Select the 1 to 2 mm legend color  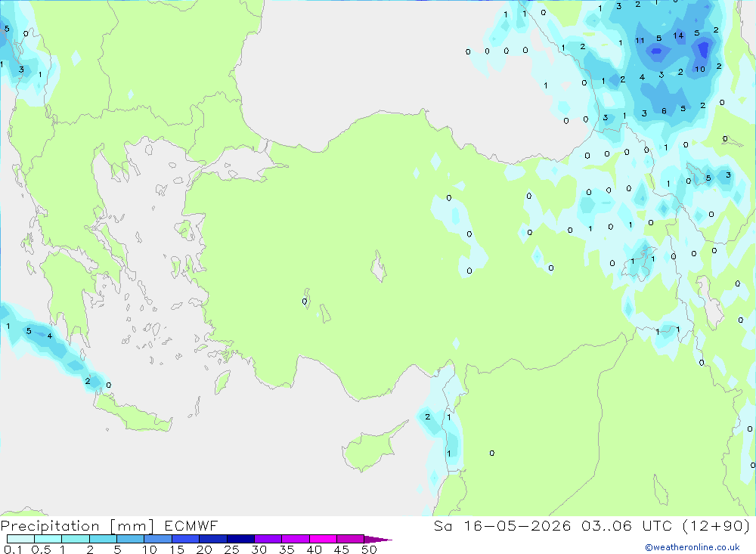(x=76, y=539)
